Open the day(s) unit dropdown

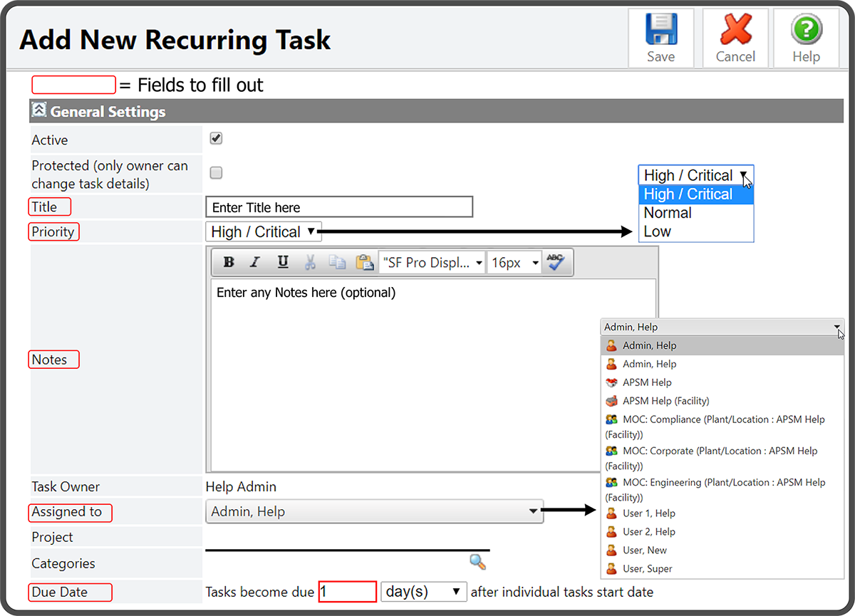click(x=424, y=592)
